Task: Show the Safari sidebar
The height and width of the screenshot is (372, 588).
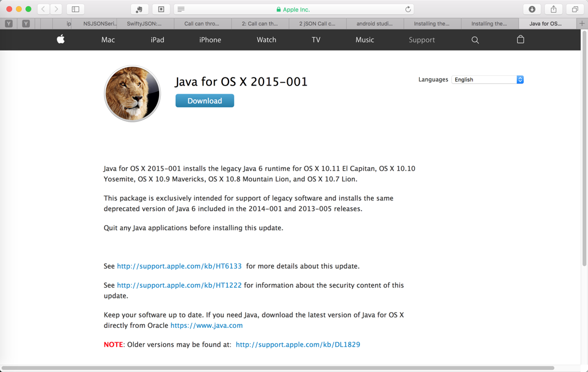Action: 75,9
